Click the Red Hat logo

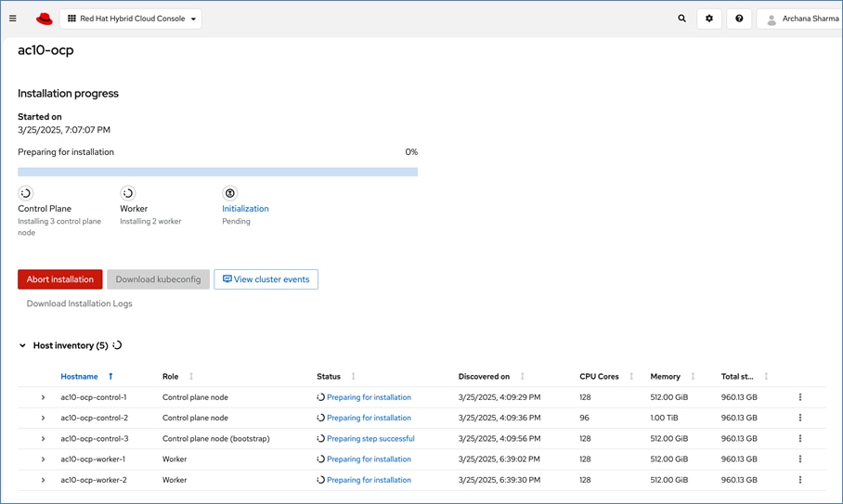pos(44,19)
